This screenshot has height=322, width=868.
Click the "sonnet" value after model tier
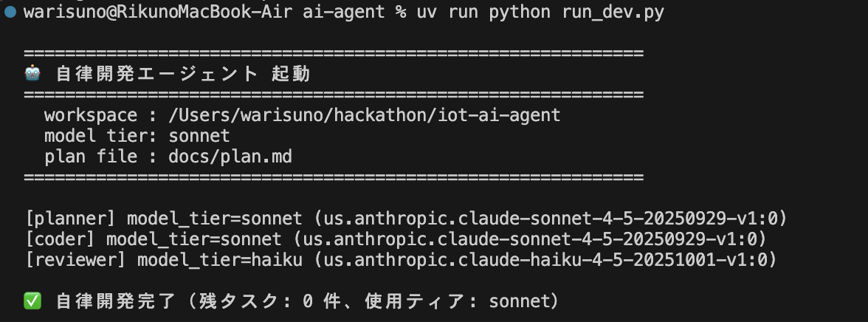(x=199, y=137)
